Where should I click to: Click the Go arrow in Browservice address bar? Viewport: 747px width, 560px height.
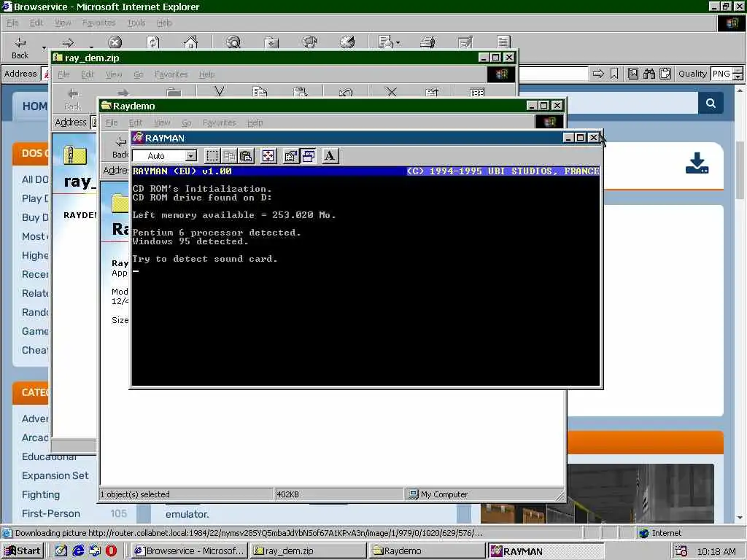click(x=598, y=74)
